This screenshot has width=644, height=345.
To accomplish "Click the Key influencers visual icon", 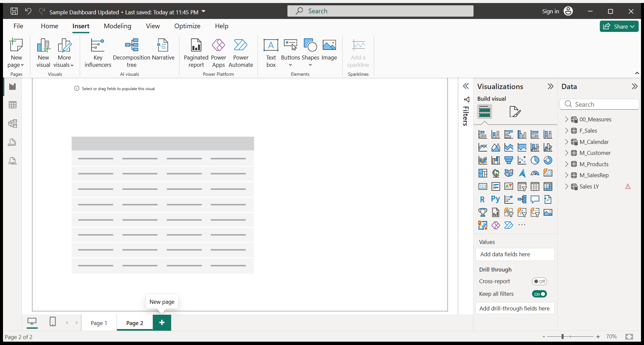I will coord(98,53).
